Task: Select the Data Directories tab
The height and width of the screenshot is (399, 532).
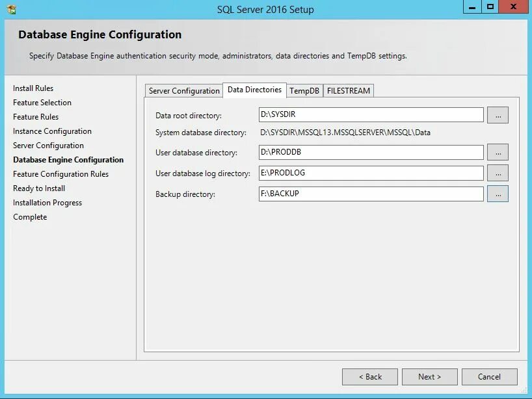Action: (x=254, y=90)
